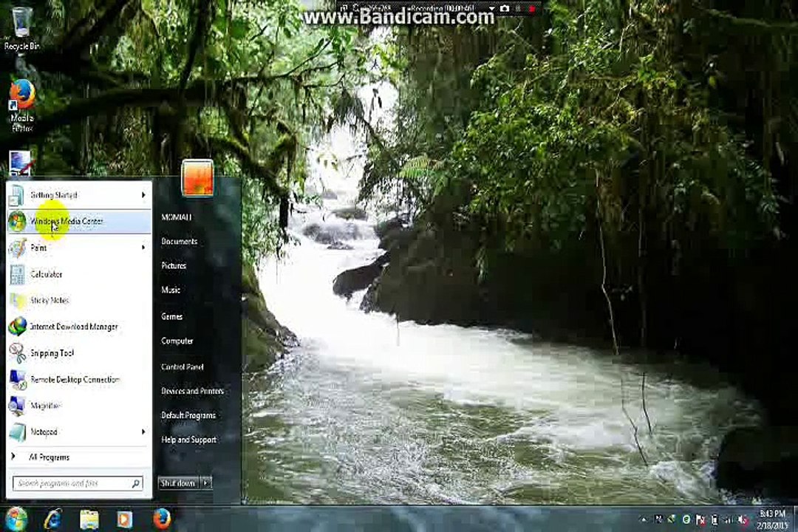
Task: Open shut down options arrow
Action: coord(206,482)
